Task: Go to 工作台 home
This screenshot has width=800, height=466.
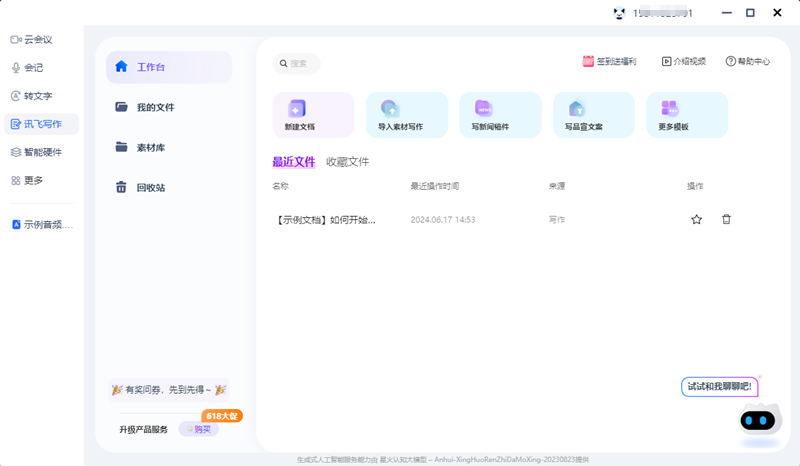Action: [169, 67]
